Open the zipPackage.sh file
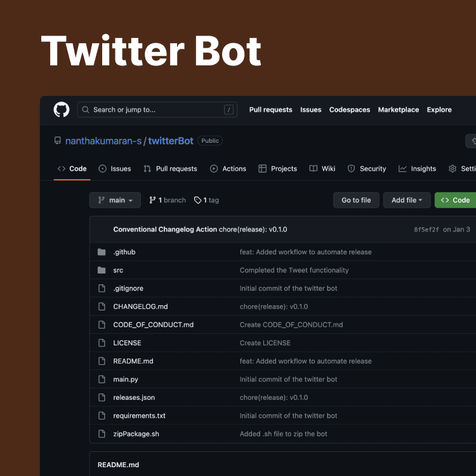The image size is (476, 476). click(136, 434)
